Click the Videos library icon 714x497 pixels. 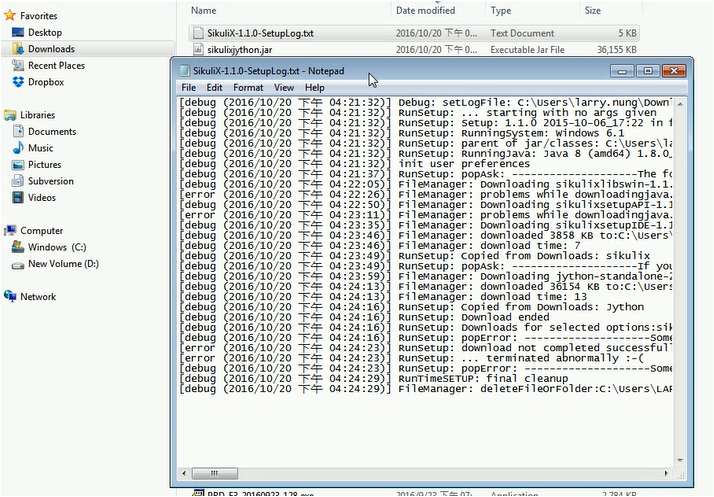coord(18,198)
